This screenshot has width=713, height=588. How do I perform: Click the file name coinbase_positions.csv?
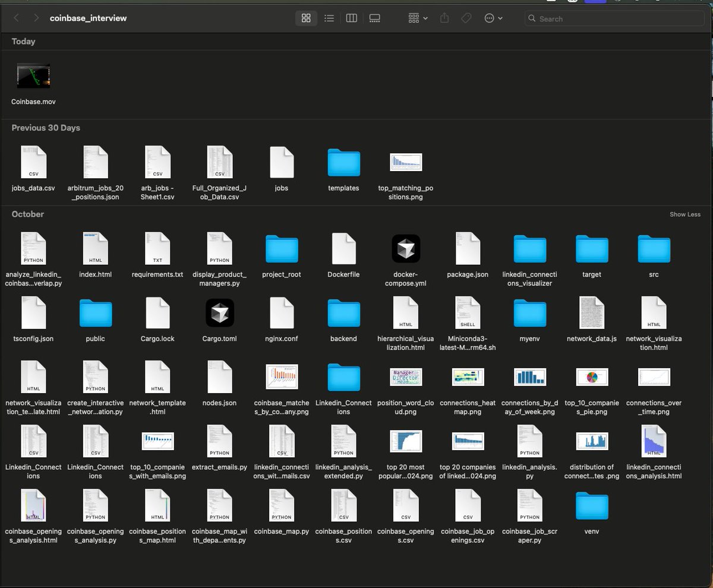tap(343, 536)
